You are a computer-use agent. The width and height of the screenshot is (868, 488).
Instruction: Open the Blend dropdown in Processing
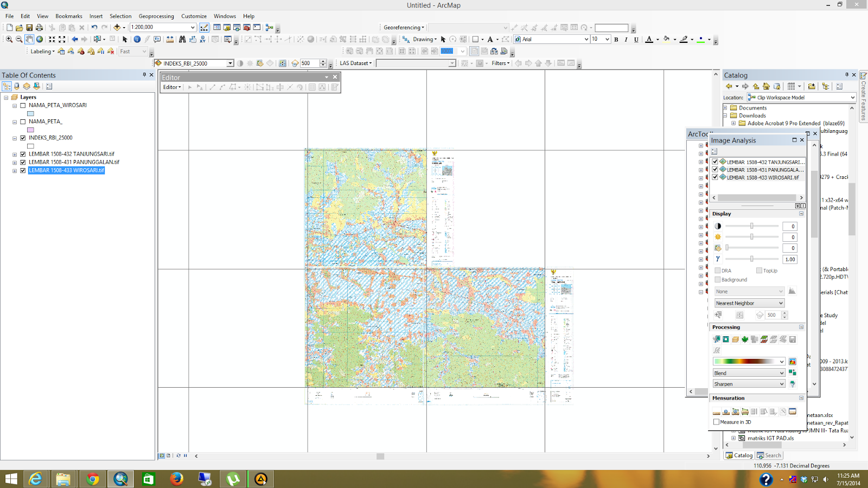click(781, 373)
